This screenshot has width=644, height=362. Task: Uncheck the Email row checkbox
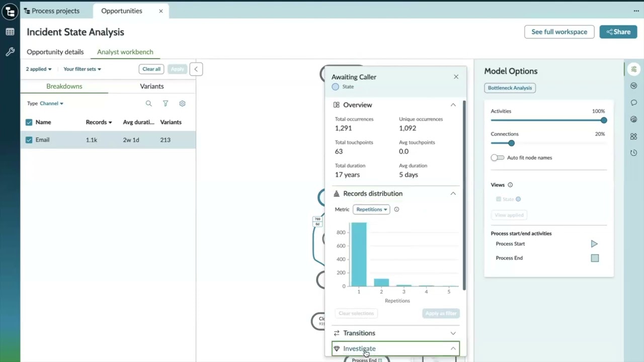[29, 140]
